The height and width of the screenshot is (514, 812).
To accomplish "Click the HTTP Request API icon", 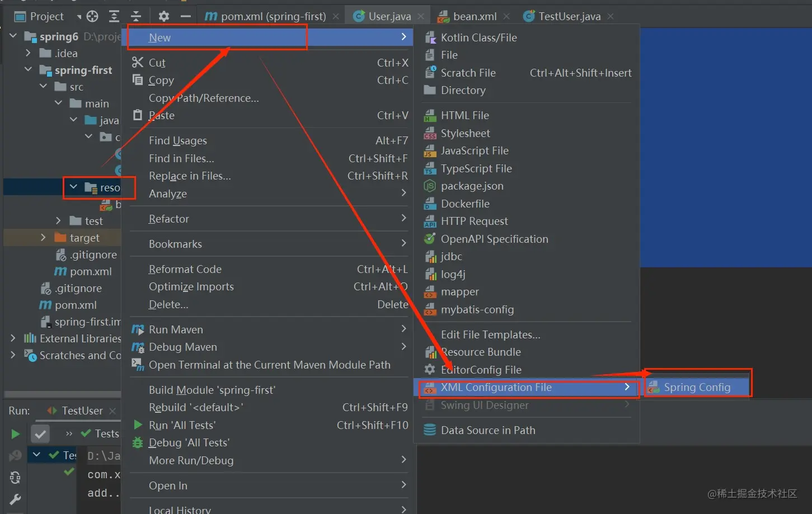I will (x=430, y=221).
